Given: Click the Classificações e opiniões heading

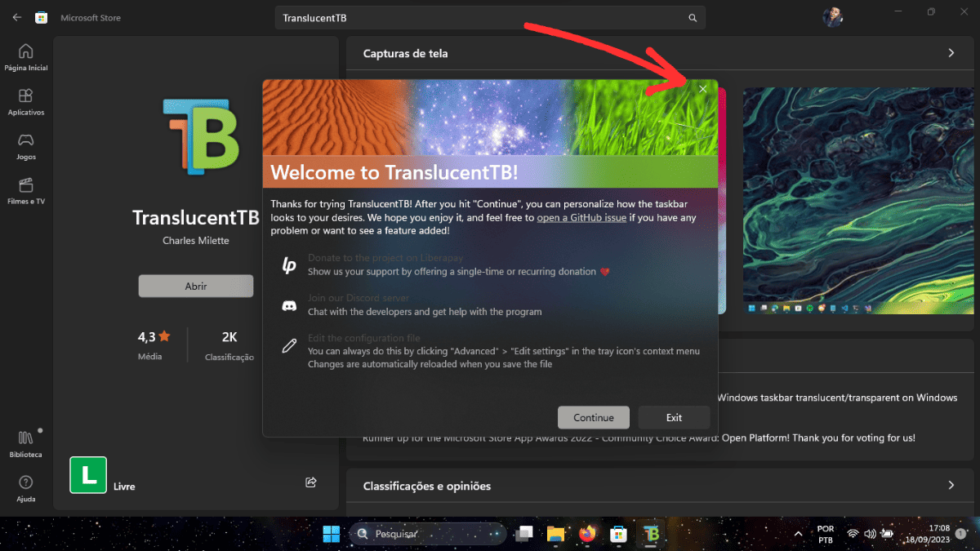Looking at the screenshot, I should [427, 486].
